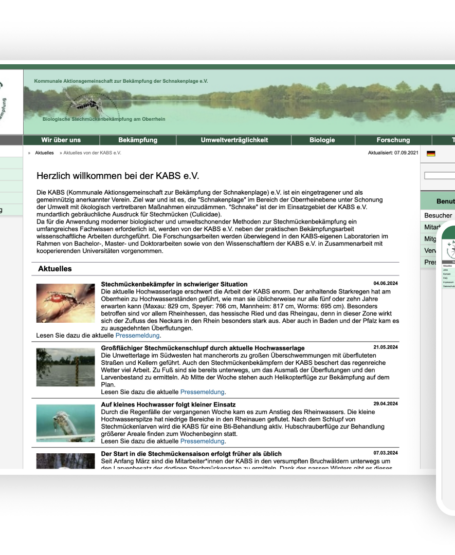Screen dimensions: 455x555
Task: Click the mosquito logo in header banner
Action: 85,104
